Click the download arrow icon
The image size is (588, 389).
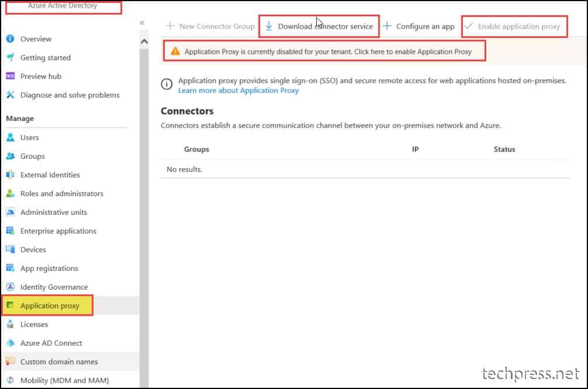coord(268,26)
